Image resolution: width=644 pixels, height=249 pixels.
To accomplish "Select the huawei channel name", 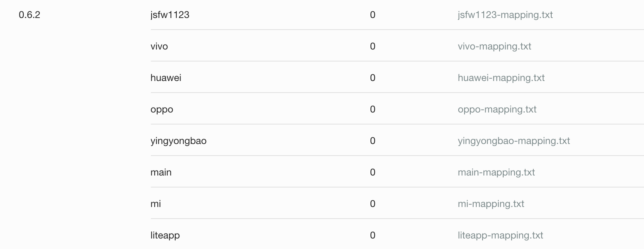I will 166,78.
